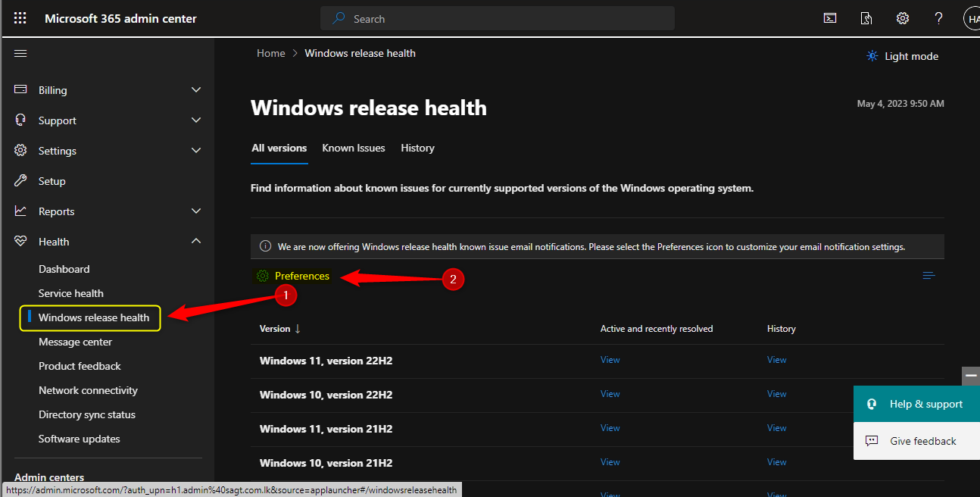
Task: Click the Setup wrench icon in sidebar
Action: point(21,180)
